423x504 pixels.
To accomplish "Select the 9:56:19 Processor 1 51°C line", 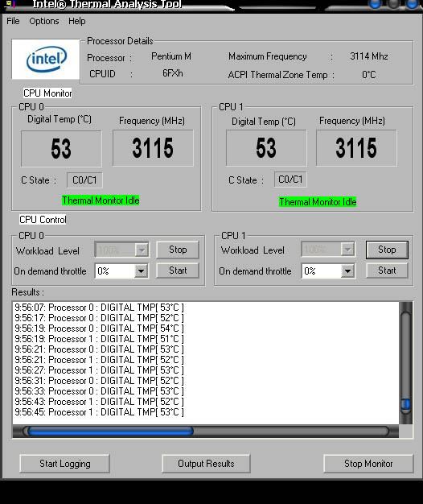I will [x=99, y=339].
